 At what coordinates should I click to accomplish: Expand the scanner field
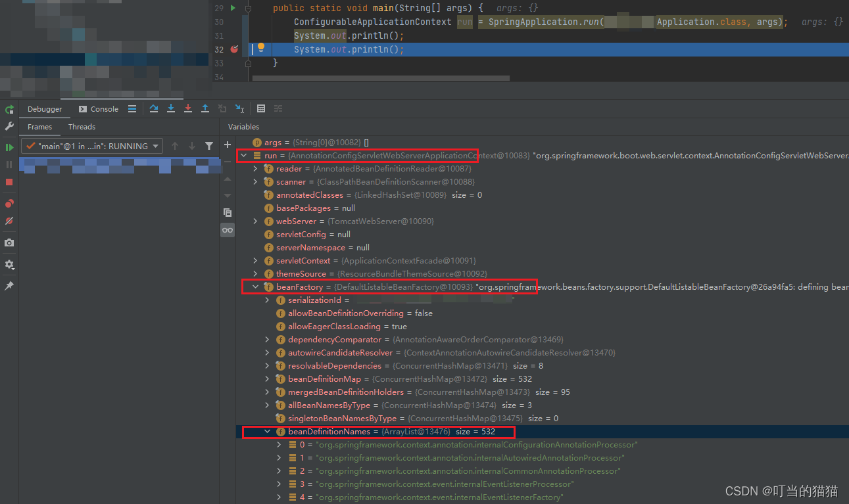pos(256,182)
